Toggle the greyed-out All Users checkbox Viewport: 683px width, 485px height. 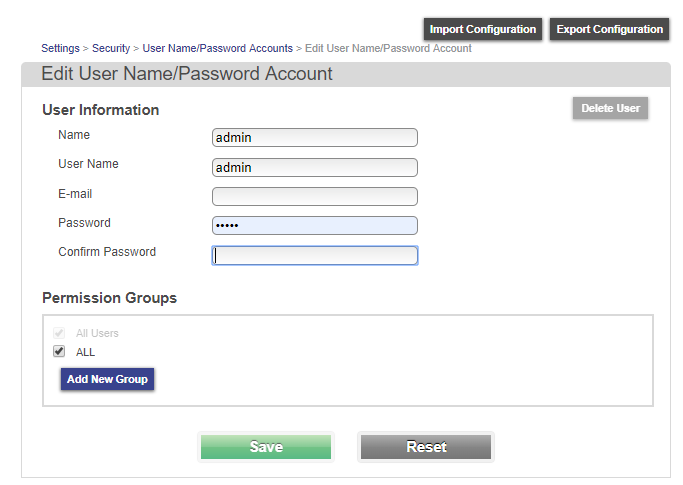[x=59, y=333]
